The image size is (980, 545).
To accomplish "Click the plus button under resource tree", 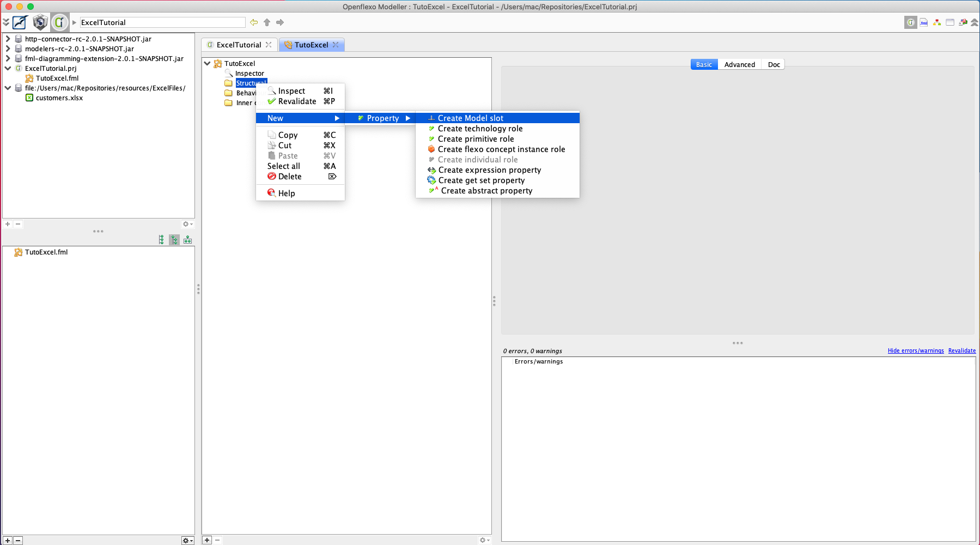I will click(8, 224).
